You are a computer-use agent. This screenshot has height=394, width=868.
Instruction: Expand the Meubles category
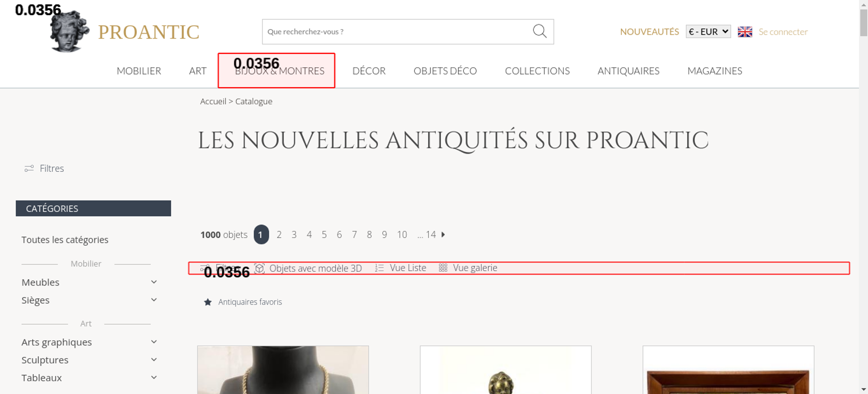click(x=154, y=282)
